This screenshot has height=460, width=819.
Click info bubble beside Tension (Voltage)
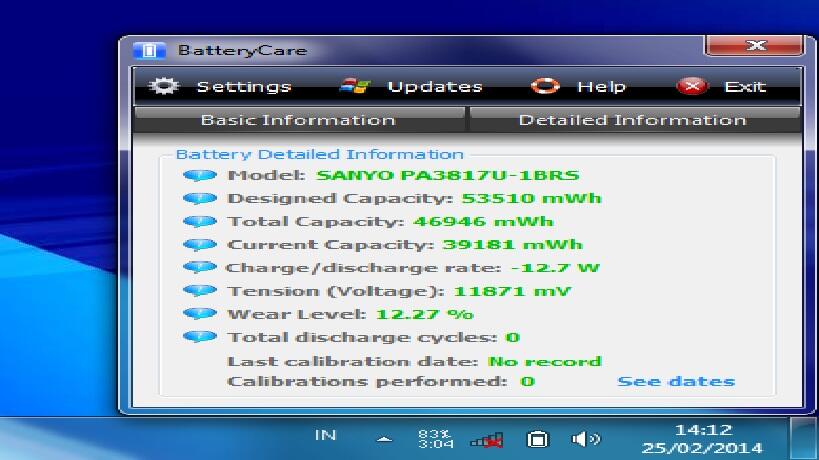click(x=200, y=290)
